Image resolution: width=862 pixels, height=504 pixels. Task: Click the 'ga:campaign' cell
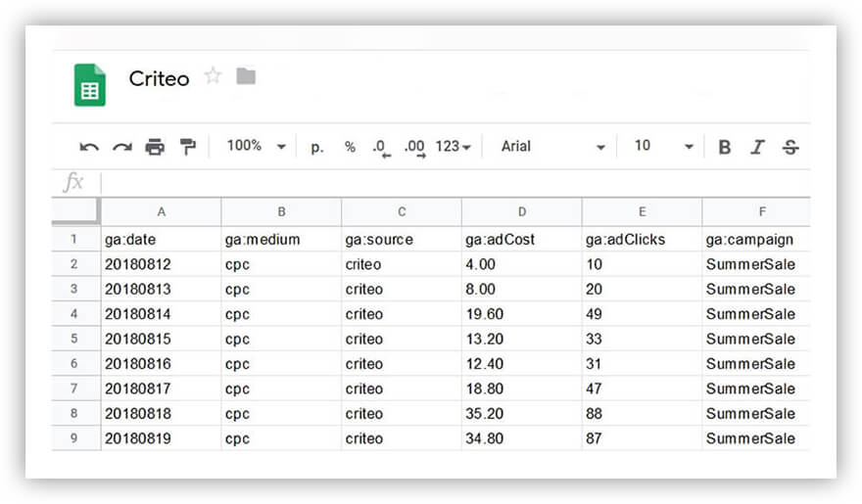point(756,239)
